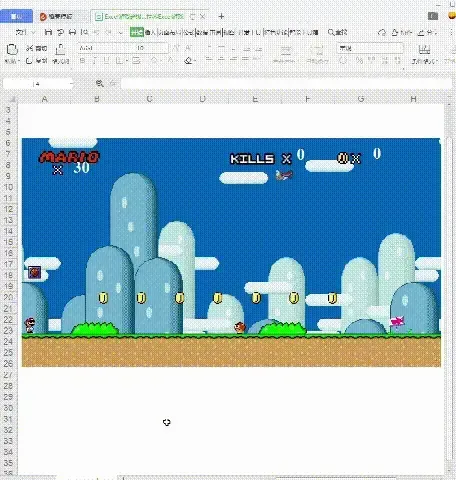Click the cloud sync icon
This screenshot has width=456, height=480.
click(382, 32)
